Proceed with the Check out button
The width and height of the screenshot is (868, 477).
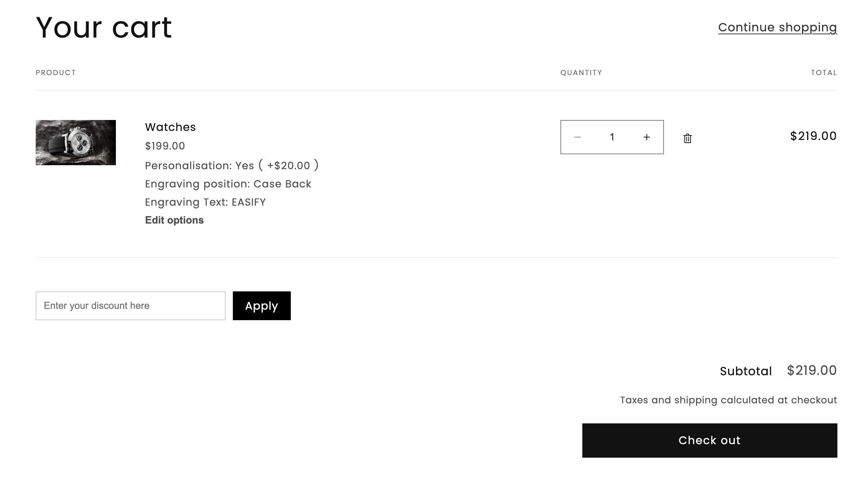(x=709, y=440)
